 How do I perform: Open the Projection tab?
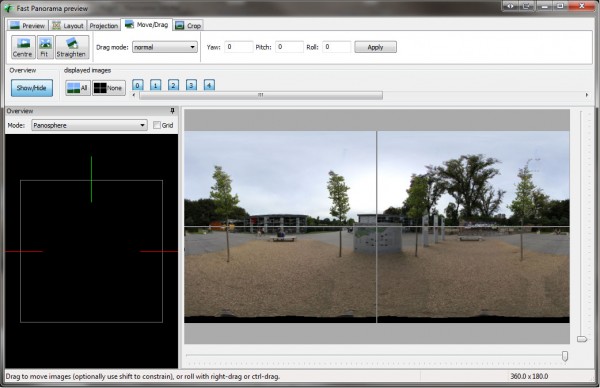(x=104, y=26)
